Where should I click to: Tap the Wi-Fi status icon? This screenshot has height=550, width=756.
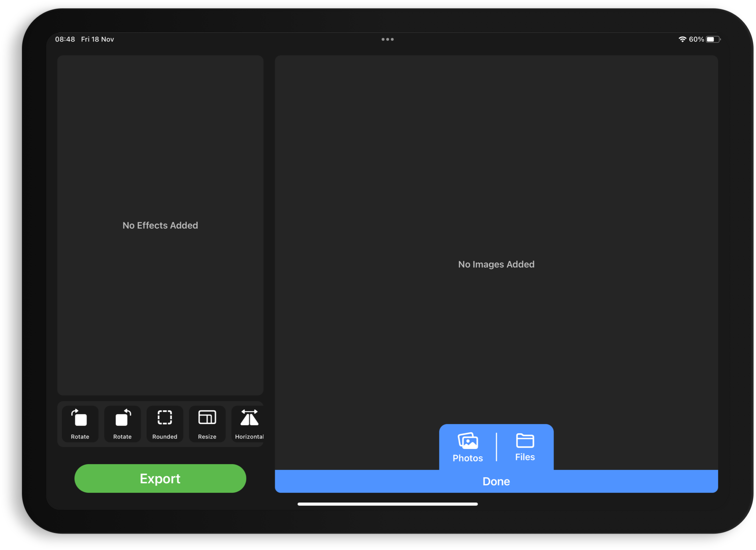click(x=682, y=39)
